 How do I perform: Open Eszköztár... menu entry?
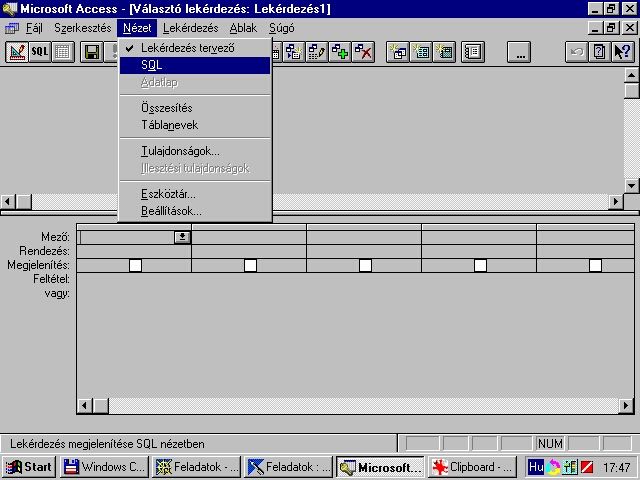click(x=195, y=194)
